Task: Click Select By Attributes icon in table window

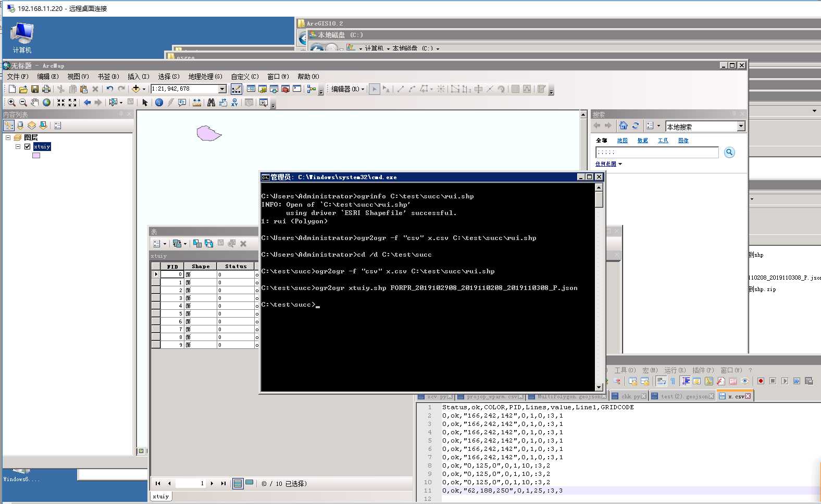Action: tap(197, 243)
